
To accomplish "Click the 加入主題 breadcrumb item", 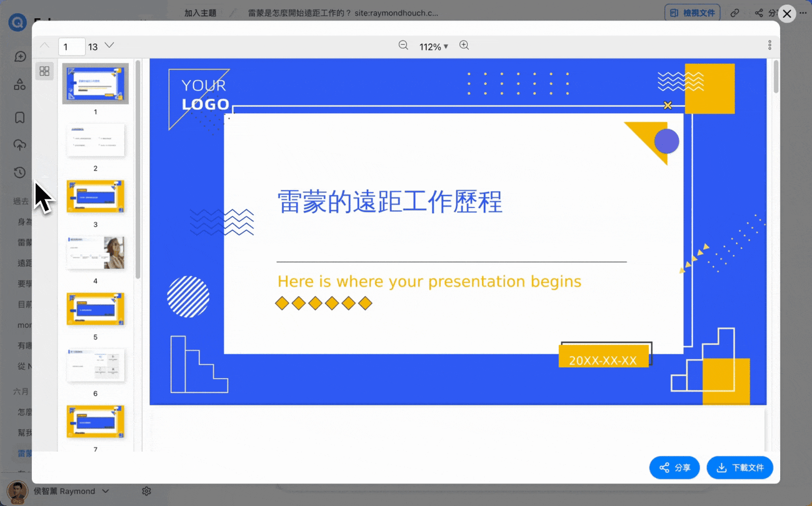I will 200,12.
